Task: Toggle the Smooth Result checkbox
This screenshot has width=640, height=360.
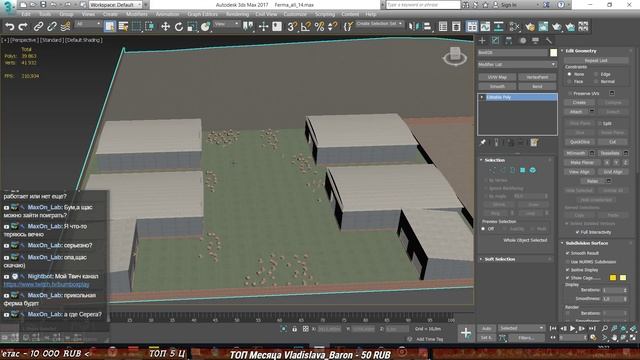Action: [567, 253]
